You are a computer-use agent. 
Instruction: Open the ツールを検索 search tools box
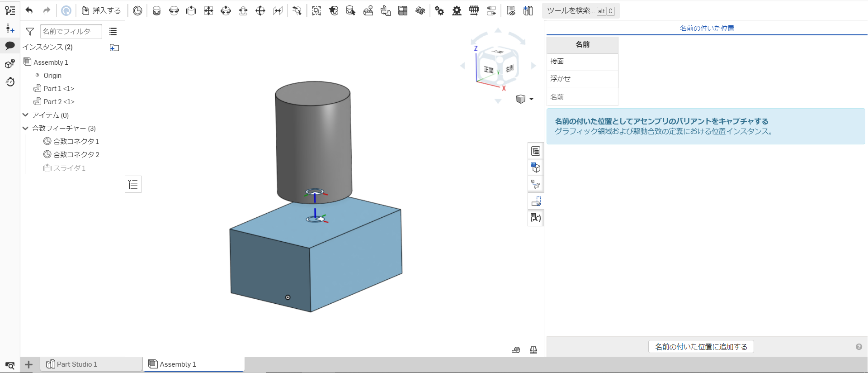(x=580, y=11)
